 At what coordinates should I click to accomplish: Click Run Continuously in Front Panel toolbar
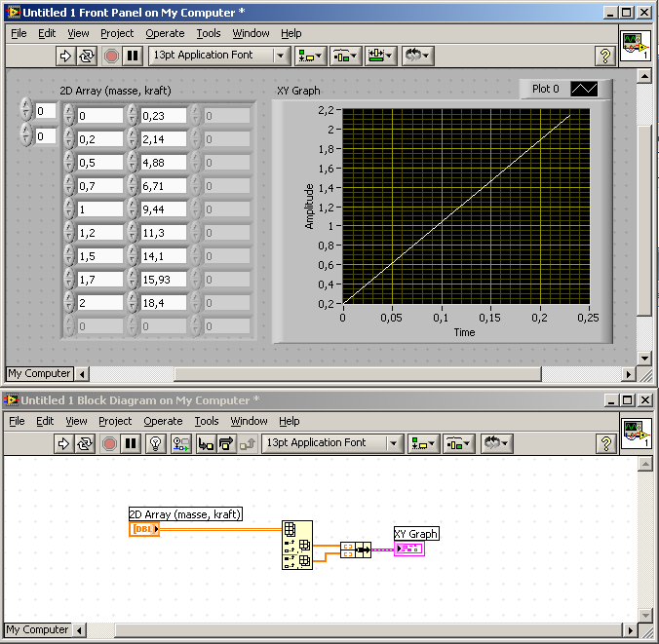[88, 56]
